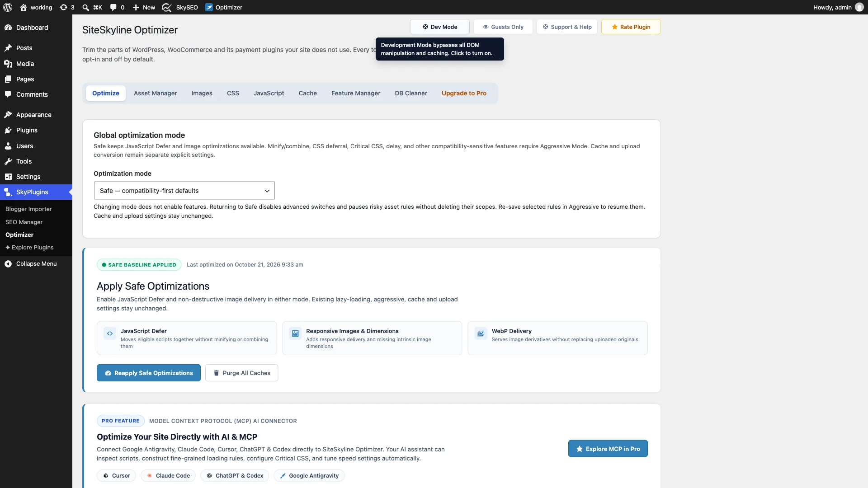
Task: Click the JavaScript Defer code icon
Action: pos(110,333)
